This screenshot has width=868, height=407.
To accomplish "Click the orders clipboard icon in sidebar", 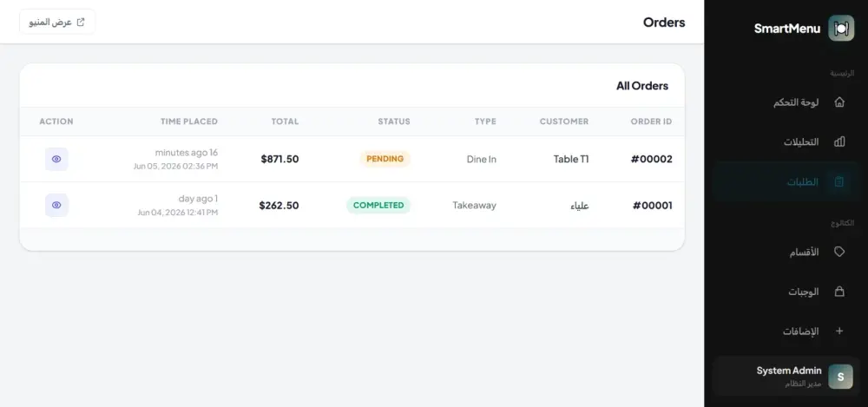I will [x=839, y=181].
